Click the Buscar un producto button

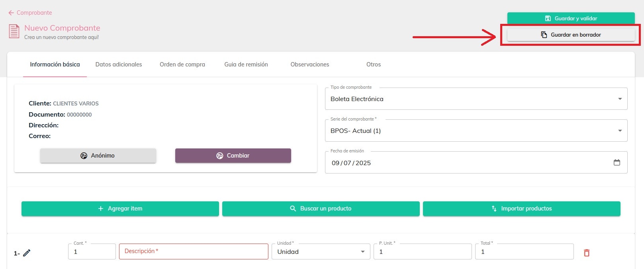tap(321, 209)
